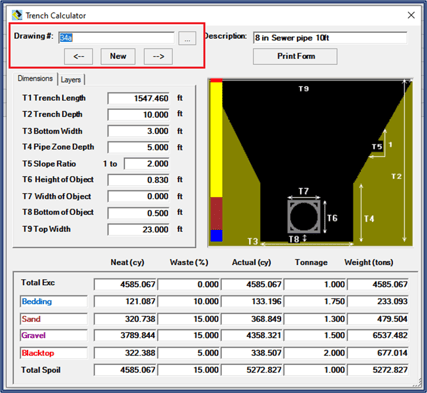This screenshot has width=427, height=393.
Task: Select the Blacktop layer name box
Action: pyautogui.click(x=54, y=353)
